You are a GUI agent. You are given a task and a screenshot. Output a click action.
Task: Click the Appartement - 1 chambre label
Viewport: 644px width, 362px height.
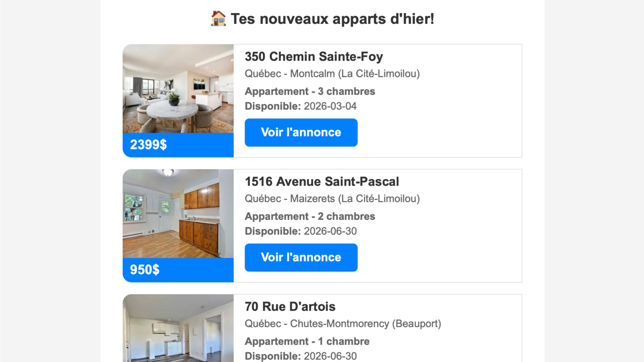[307, 342]
